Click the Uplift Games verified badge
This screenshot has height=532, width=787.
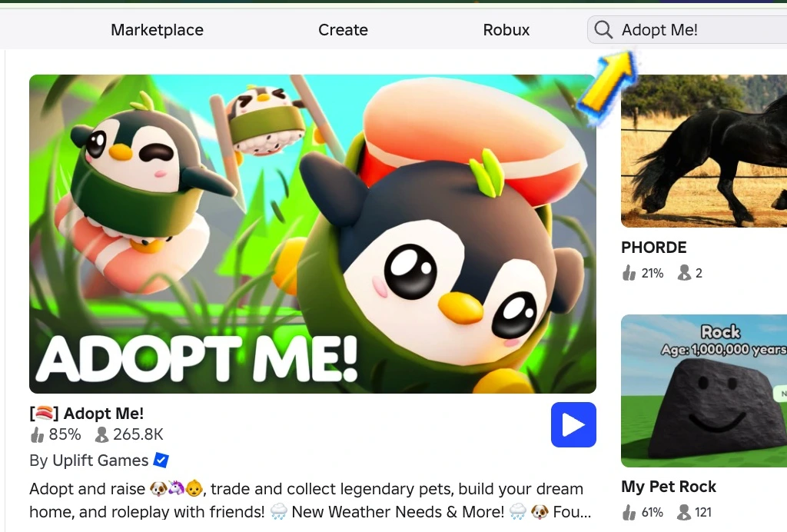tap(161, 460)
